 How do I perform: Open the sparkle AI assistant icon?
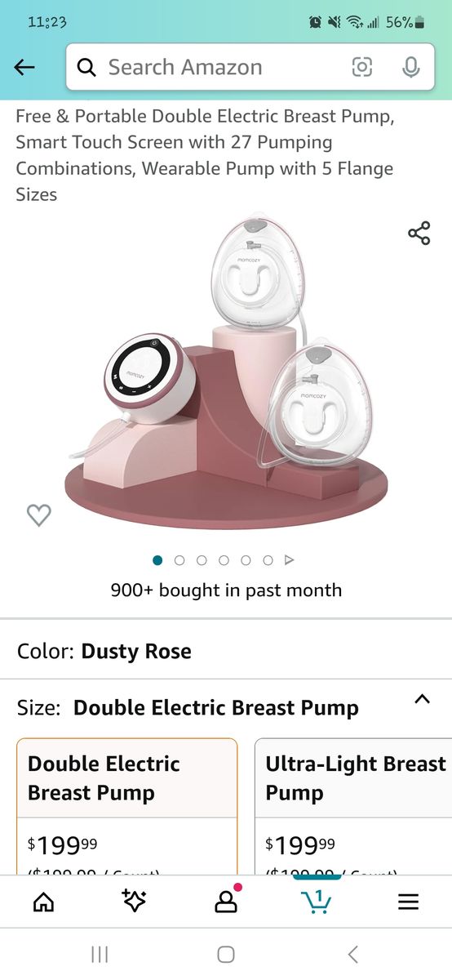pos(134,901)
